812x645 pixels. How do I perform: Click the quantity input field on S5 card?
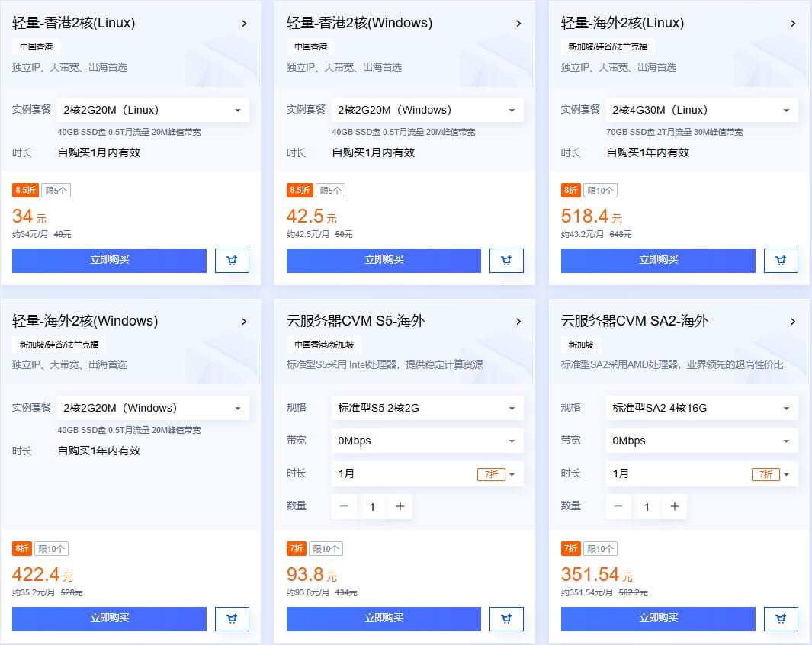(372, 506)
